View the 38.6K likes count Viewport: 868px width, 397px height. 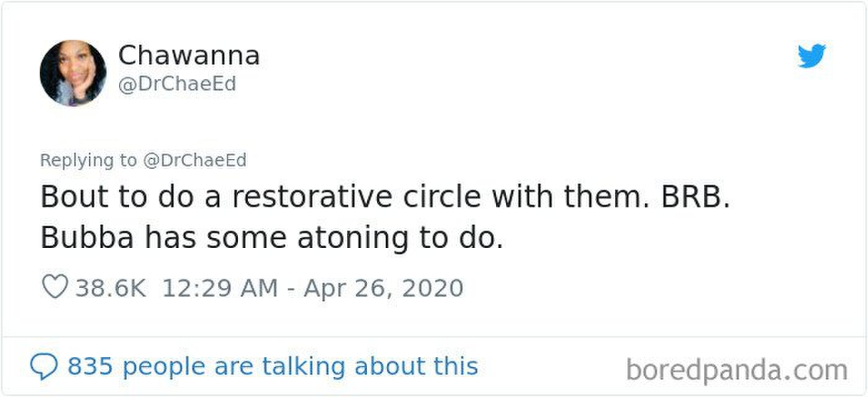[111, 288]
